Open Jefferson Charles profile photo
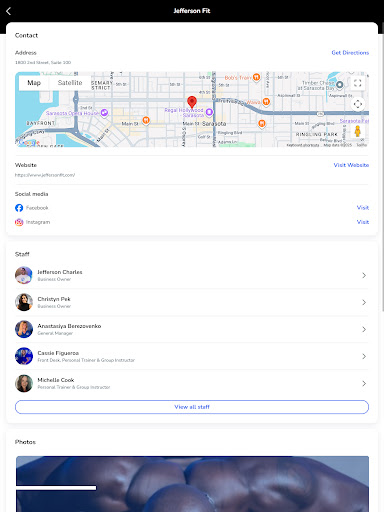 (24, 275)
